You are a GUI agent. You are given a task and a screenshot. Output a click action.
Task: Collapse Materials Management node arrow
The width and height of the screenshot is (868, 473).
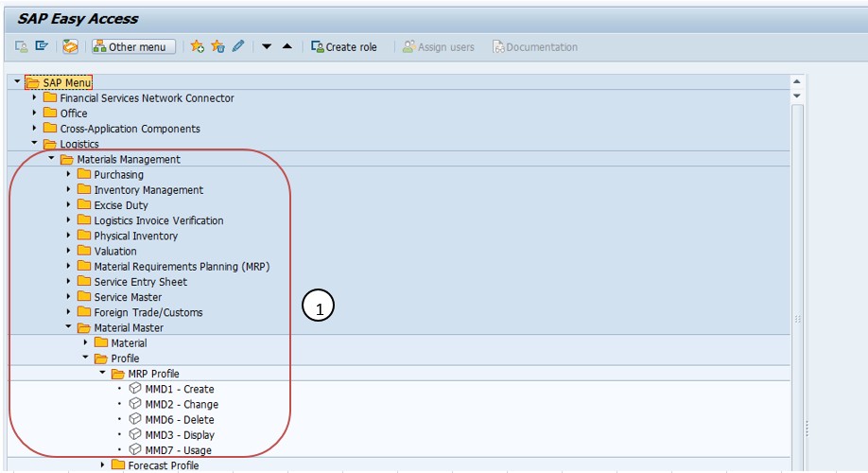point(51,158)
